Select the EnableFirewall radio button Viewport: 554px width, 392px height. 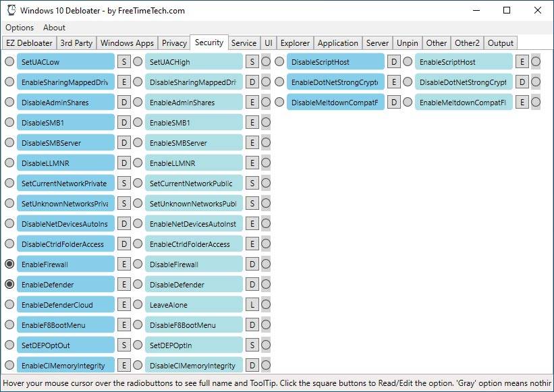point(9,264)
